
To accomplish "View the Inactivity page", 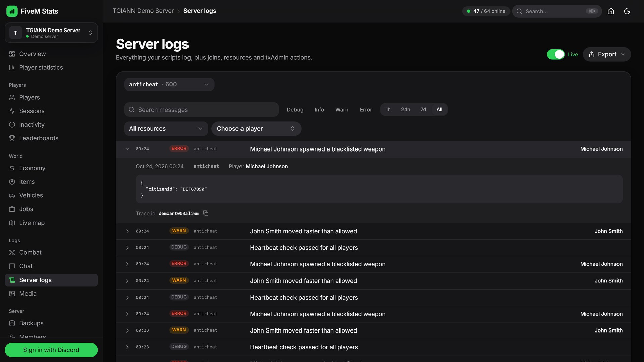I will (51, 125).
